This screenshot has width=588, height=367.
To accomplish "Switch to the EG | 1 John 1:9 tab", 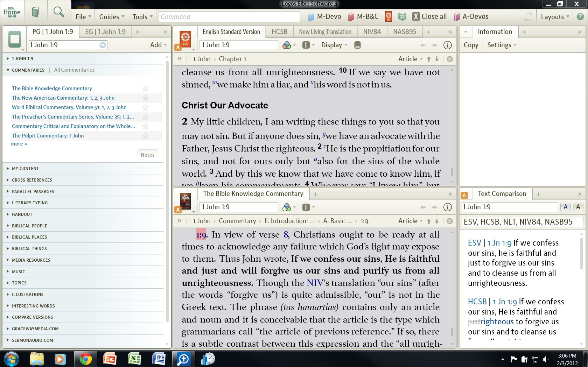I will [x=105, y=32].
